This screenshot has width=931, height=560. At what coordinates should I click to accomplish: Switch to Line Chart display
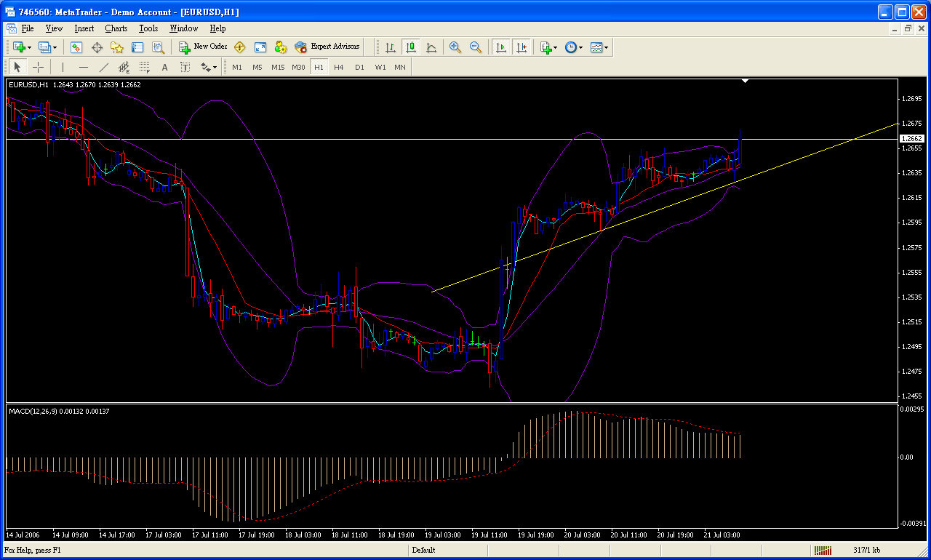pos(431,47)
